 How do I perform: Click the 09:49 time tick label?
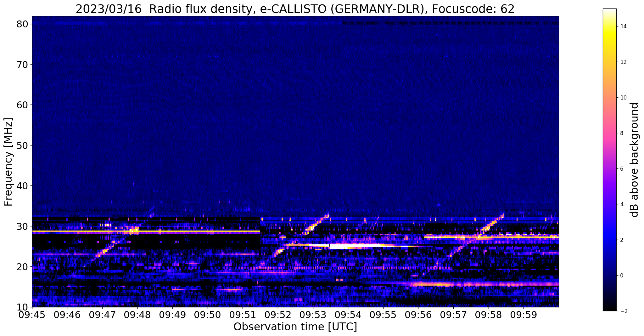click(x=172, y=315)
